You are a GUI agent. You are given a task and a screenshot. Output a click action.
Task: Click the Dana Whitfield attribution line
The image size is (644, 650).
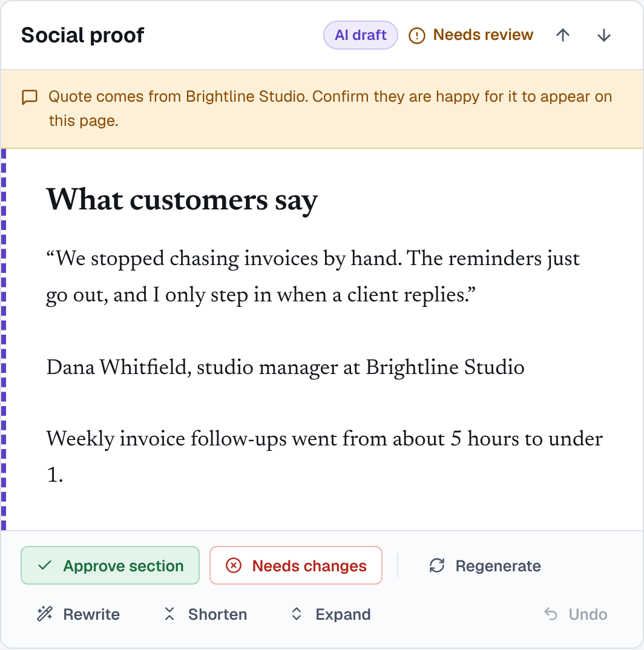[x=285, y=367]
